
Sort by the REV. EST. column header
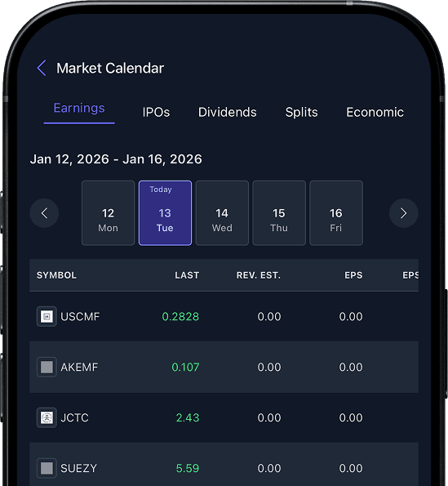pos(259,275)
